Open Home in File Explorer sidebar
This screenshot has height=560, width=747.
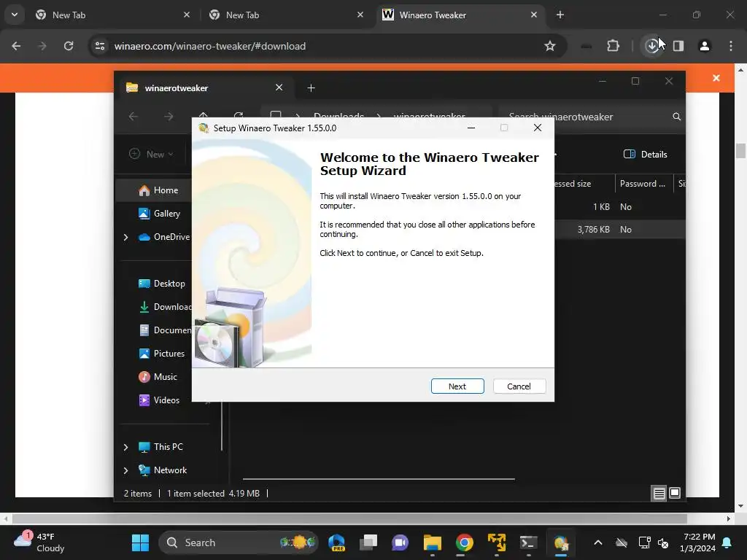158,190
